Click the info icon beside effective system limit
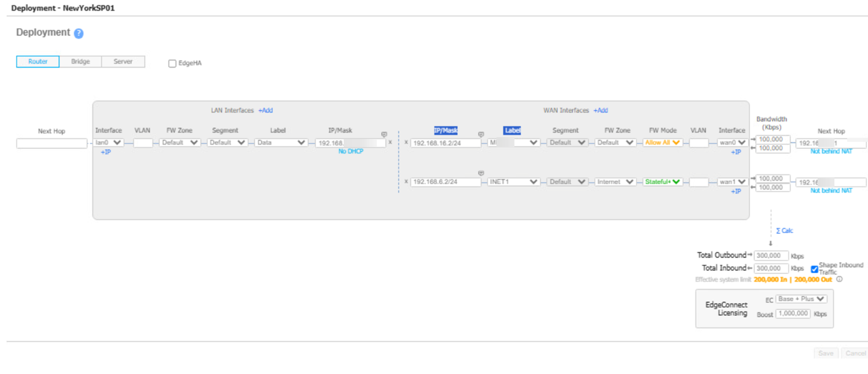 839,280
